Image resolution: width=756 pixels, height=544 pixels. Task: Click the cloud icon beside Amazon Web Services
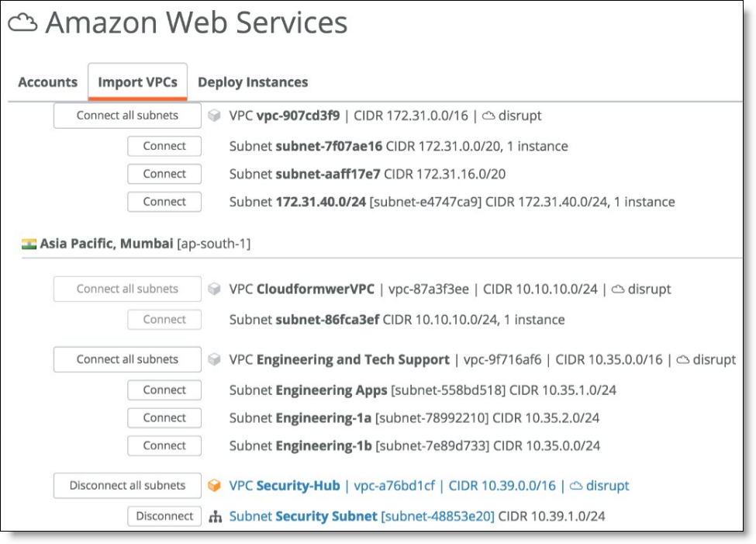click(22, 23)
